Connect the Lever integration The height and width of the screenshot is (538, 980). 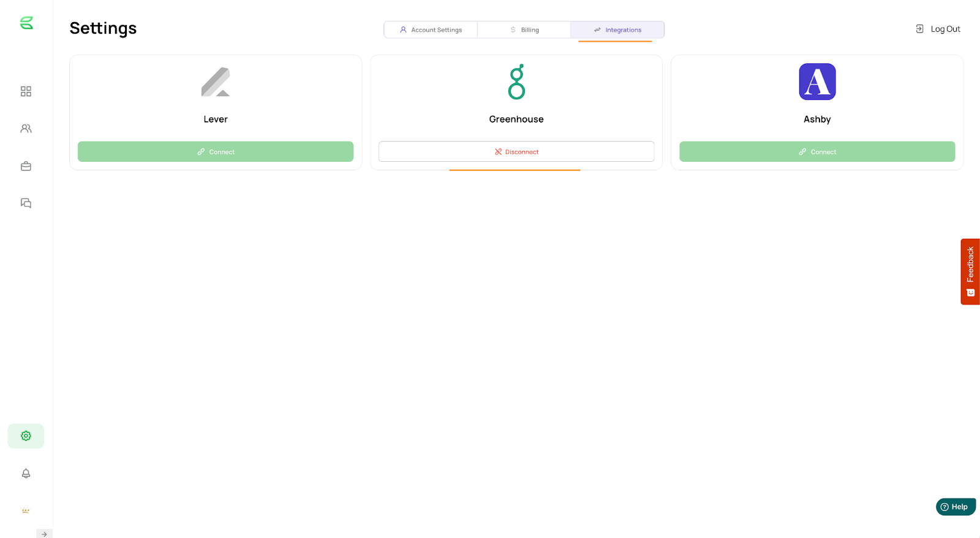[216, 152]
